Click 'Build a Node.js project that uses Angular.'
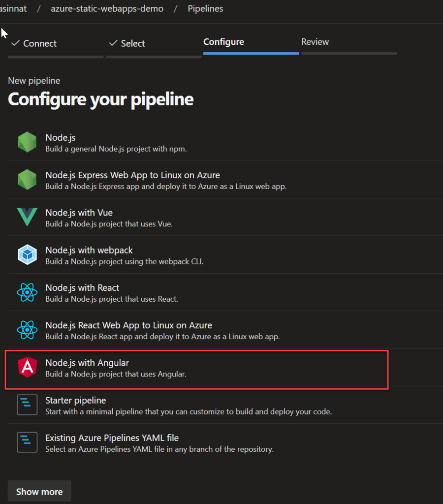Screen dimensions: 443x504 pos(116,374)
